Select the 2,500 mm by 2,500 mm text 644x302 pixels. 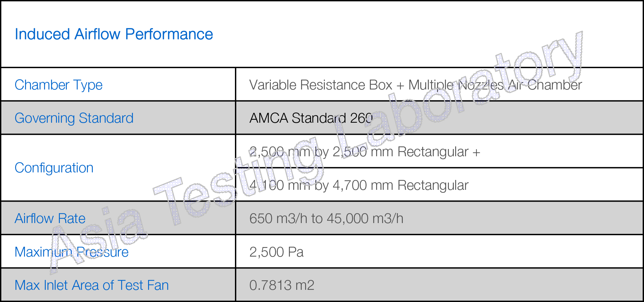point(365,152)
